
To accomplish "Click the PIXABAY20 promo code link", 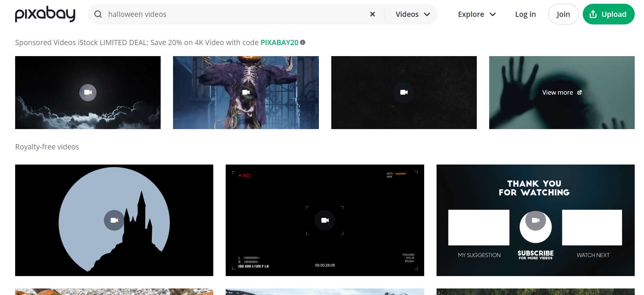I will 279,42.
